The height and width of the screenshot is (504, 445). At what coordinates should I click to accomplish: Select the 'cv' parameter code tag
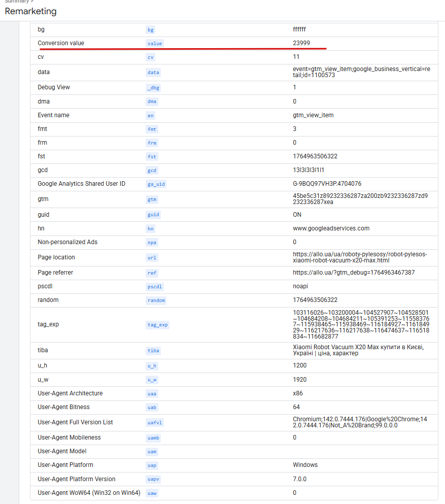pos(150,57)
